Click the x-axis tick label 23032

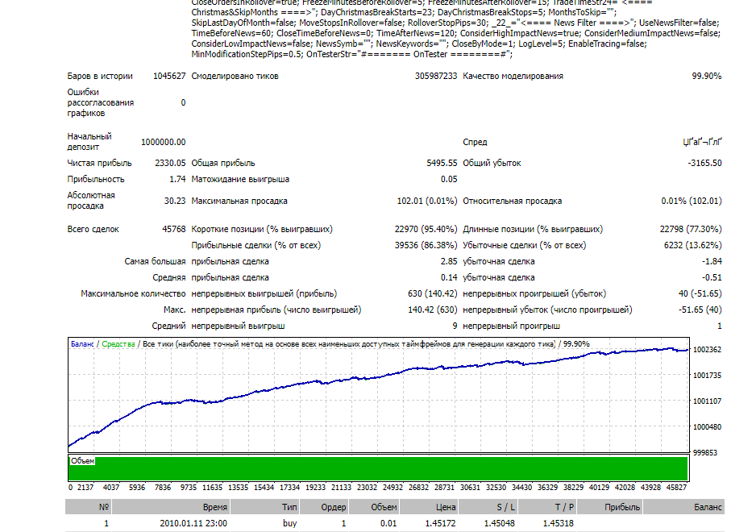(x=367, y=488)
